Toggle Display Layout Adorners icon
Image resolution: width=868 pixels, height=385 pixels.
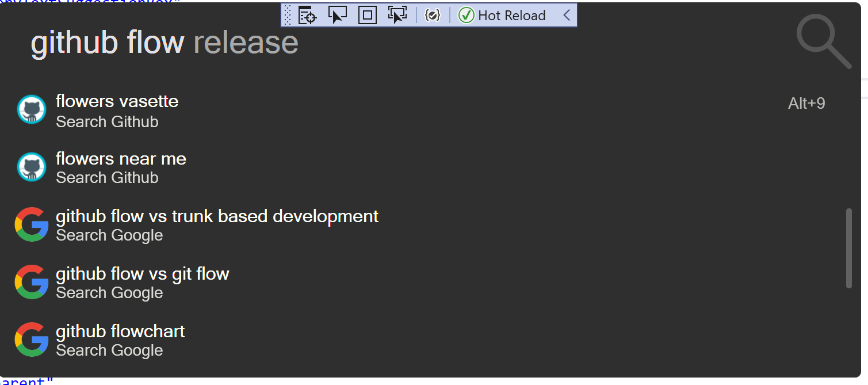(368, 15)
